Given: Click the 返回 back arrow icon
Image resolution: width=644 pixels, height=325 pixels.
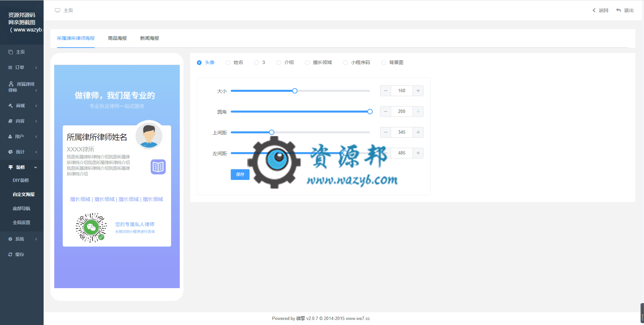Looking at the screenshot, I should [x=594, y=10].
